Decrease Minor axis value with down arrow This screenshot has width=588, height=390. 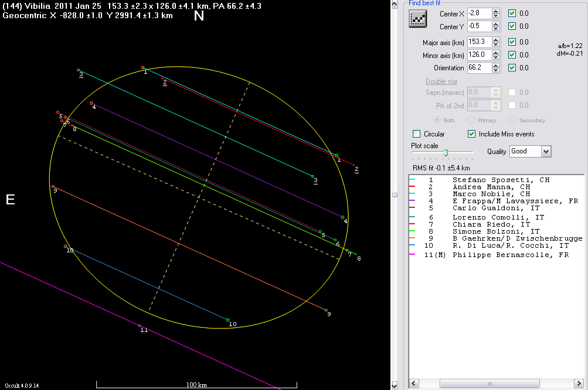pyautogui.click(x=496, y=57)
